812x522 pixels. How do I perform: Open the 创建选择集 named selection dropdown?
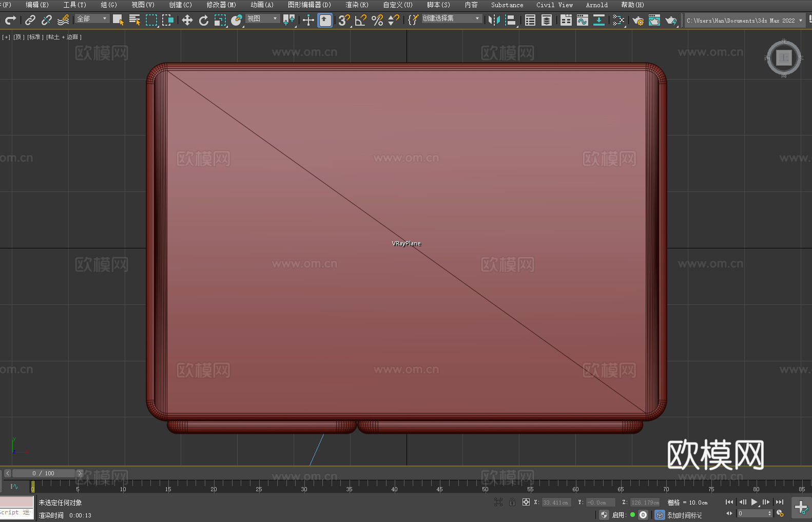[x=452, y=18]
